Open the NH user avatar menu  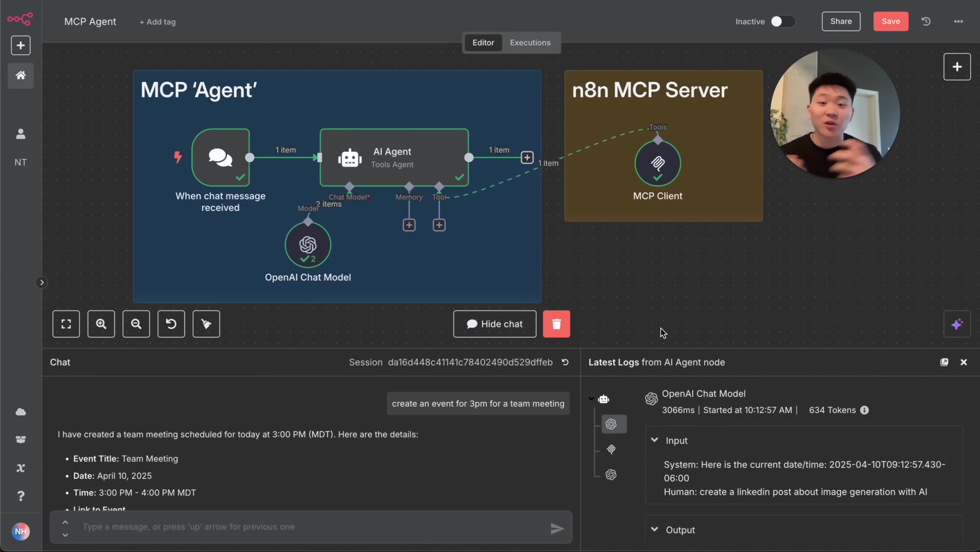coord(21,531)
